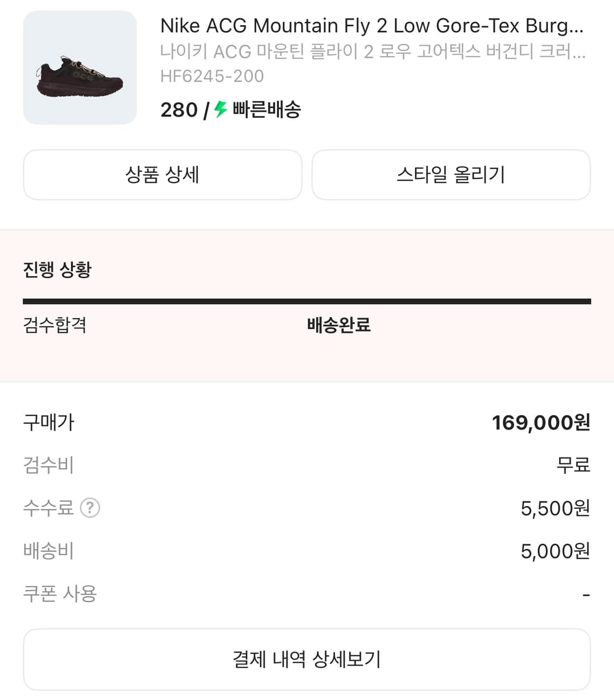
Task: Select the 검수합격 progress step
Action: point(55,325)
